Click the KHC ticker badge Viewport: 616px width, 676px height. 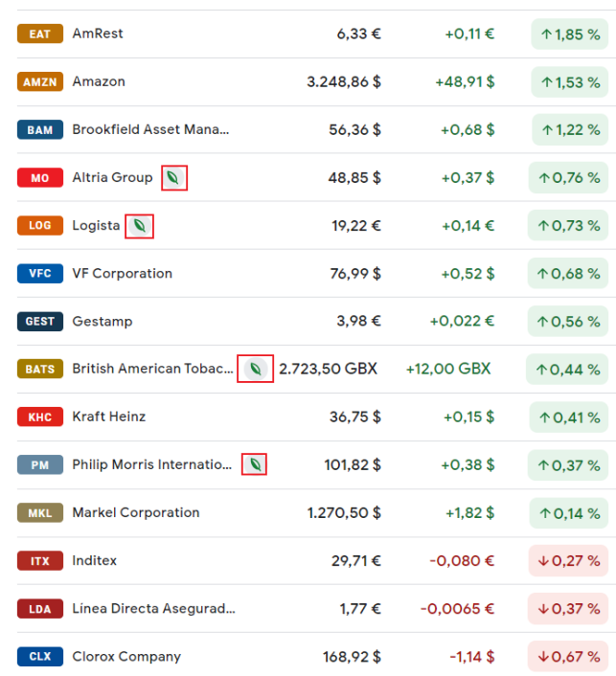tap(39, 417)
